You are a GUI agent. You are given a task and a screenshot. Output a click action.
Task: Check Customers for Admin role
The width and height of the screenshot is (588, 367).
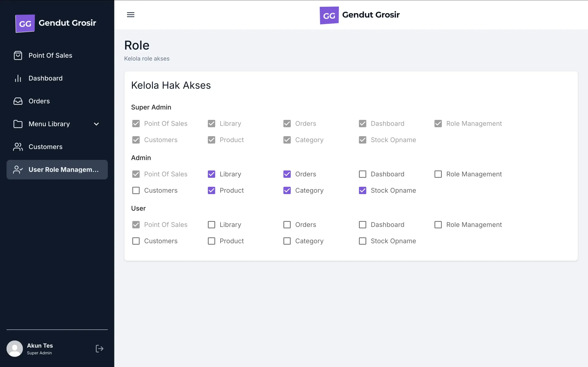pos(136,190)
